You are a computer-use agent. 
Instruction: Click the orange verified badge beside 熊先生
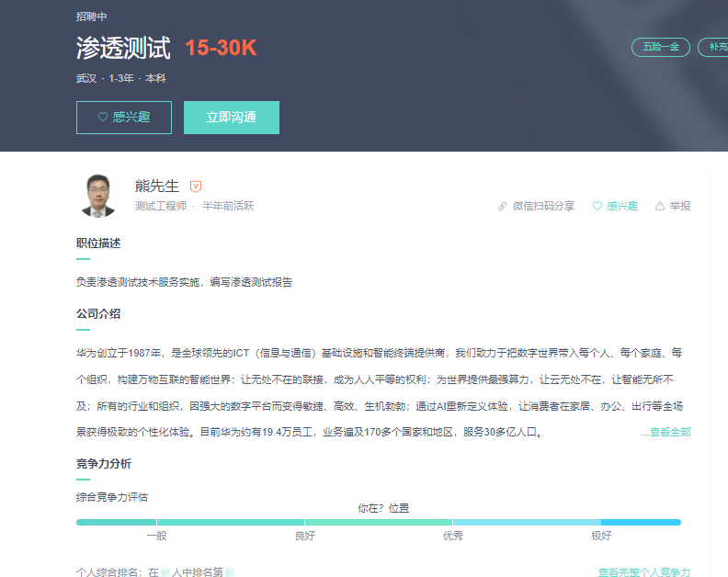click(x=196, y=187)
